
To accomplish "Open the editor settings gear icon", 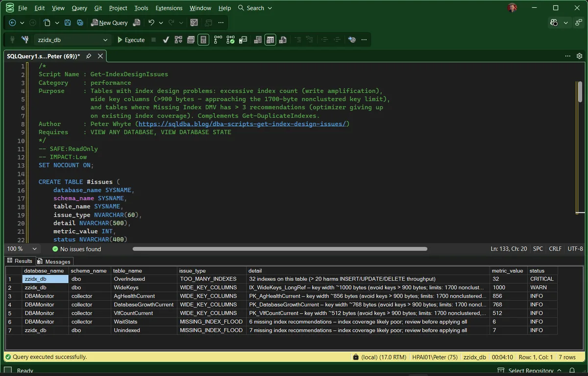I will click(580, 56).
